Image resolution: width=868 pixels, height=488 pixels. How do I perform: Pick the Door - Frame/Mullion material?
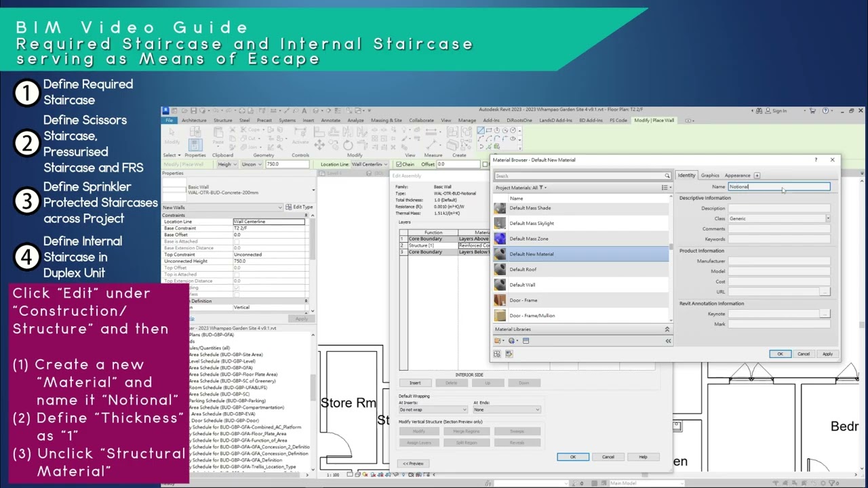pos(581,315)
